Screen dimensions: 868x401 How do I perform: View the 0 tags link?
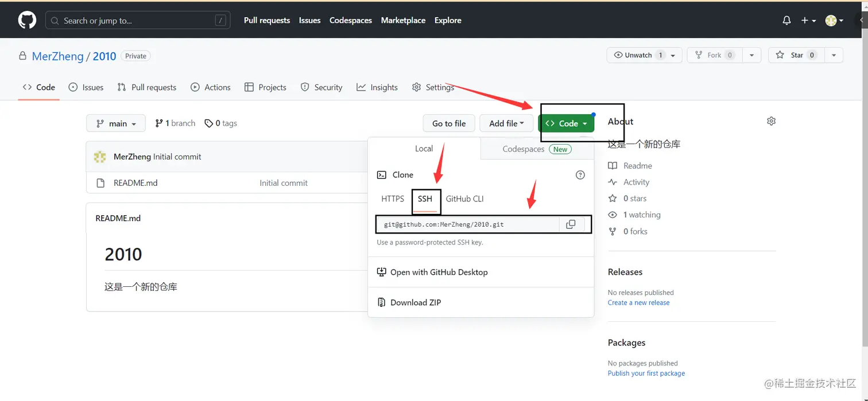(221, 123)
